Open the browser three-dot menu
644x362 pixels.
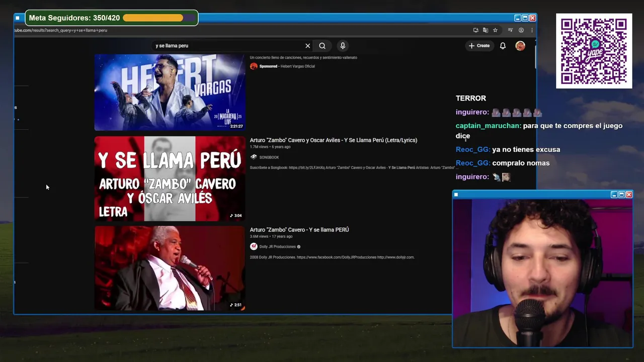pos(532,30)
